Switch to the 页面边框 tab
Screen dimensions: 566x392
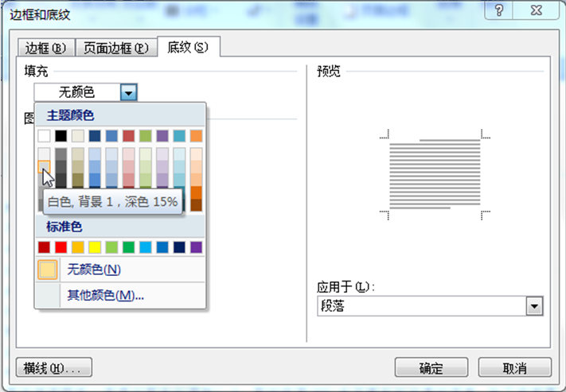pos(116,48)
